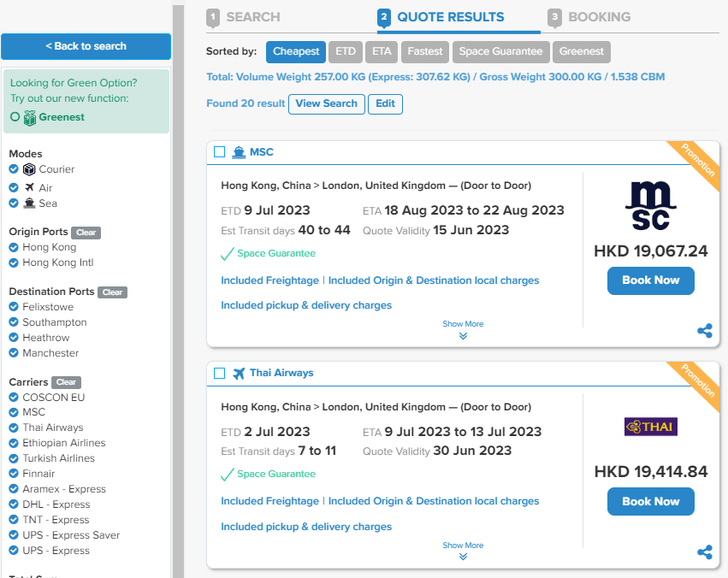Select the Greenest radio option
Screen dimensions: 728x578
pos(15,117)
